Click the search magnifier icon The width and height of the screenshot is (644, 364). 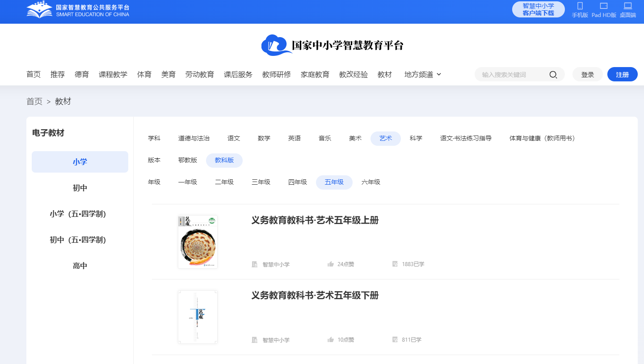click(553, 74)
